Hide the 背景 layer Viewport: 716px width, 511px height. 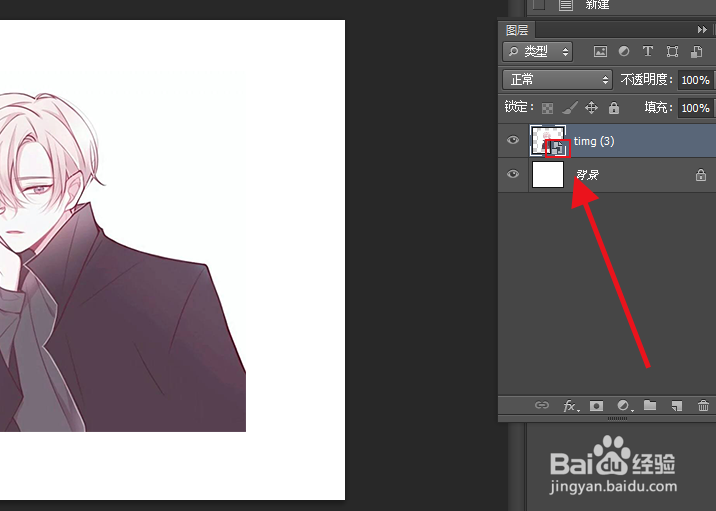[x=513, y=174]
